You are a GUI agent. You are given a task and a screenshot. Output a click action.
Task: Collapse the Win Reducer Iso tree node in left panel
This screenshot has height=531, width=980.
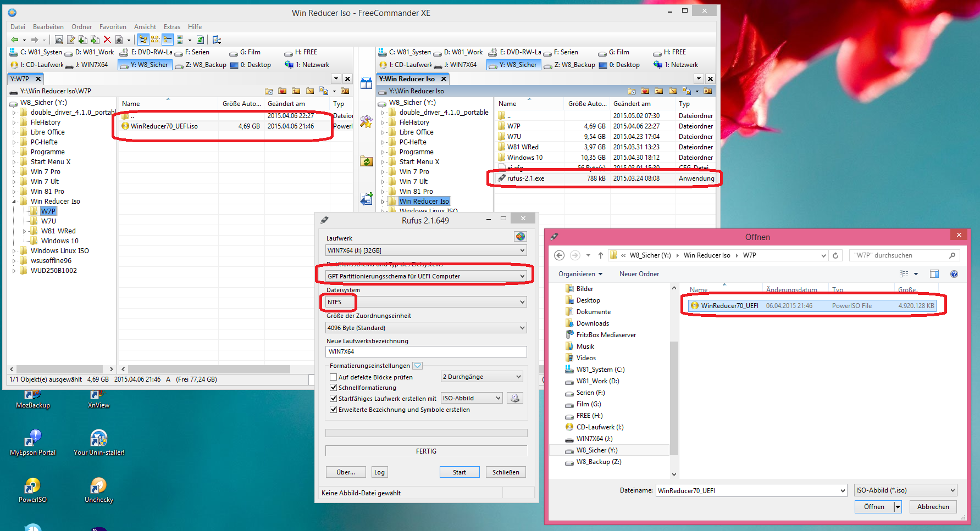pos(14,202)
